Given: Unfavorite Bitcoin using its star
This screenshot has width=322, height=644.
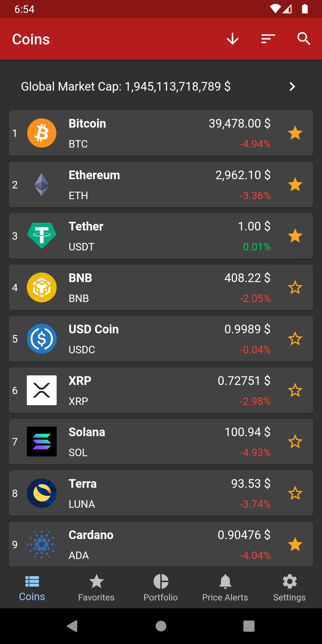Looking at the screenshot, I should point(295,133).
